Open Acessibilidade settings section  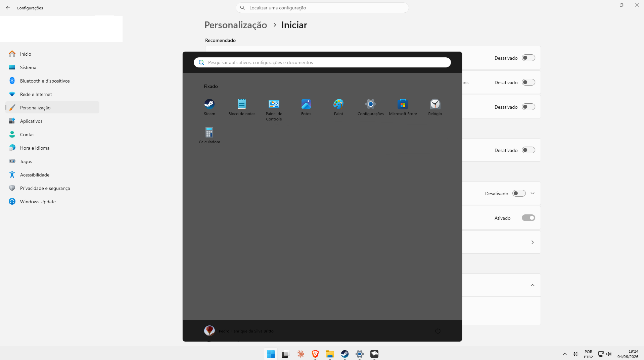(52, 175)
